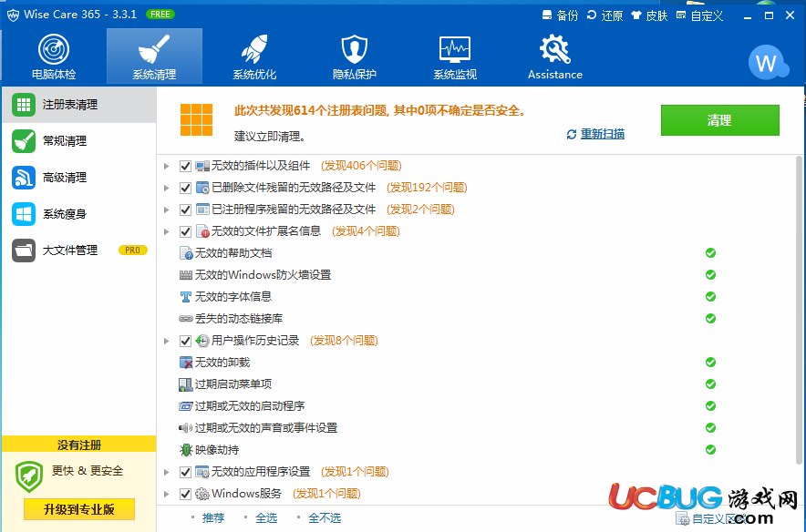806x532 pixels.
Task: Click the W user avatar icon
Action: tap(768, 63)
